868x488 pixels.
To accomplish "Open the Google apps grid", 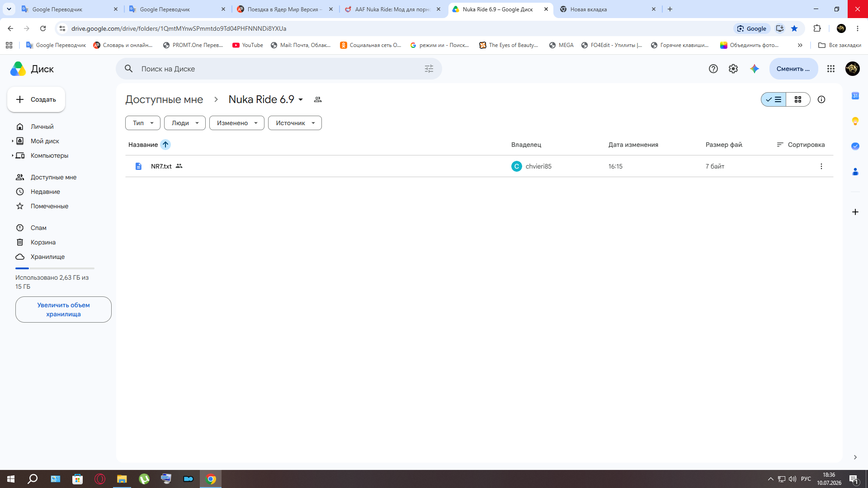I will 830,69.
